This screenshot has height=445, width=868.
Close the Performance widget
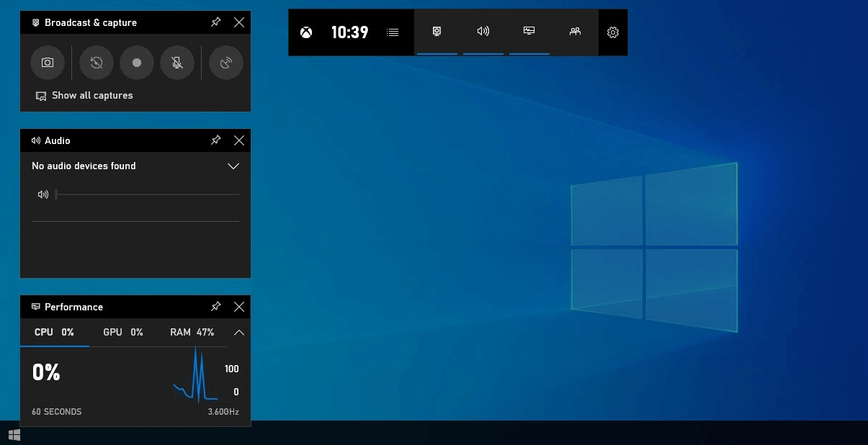239,307
